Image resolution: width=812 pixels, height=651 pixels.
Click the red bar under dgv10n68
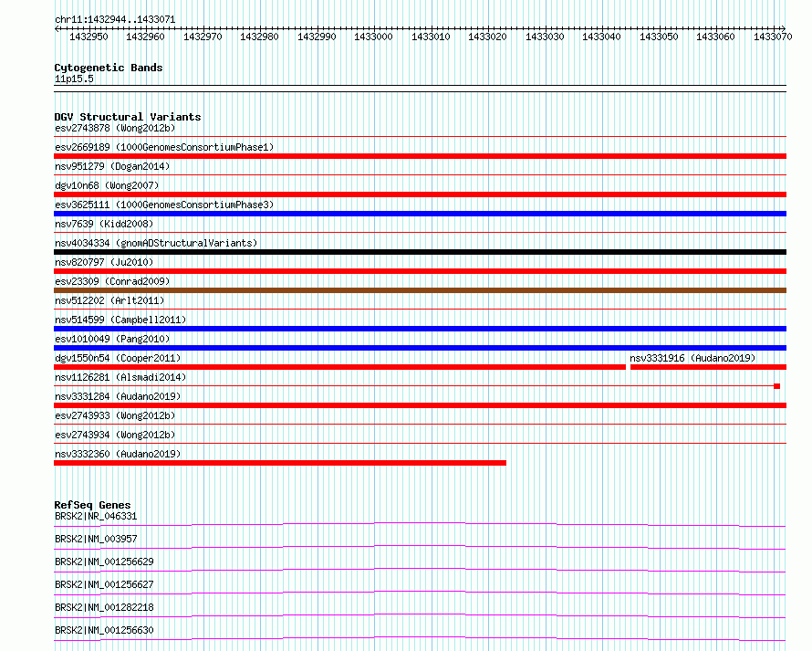coord(420,194)
